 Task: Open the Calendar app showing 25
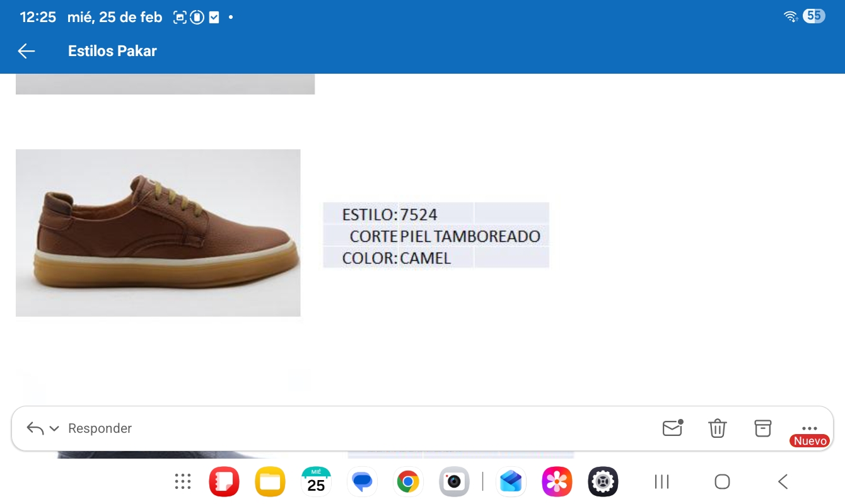[316, 482]
